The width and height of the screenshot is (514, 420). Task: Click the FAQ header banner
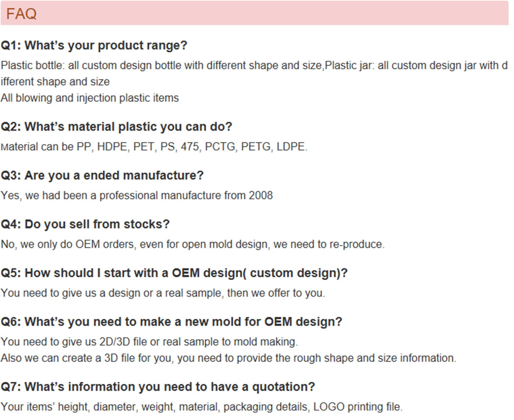coord(254,13)
